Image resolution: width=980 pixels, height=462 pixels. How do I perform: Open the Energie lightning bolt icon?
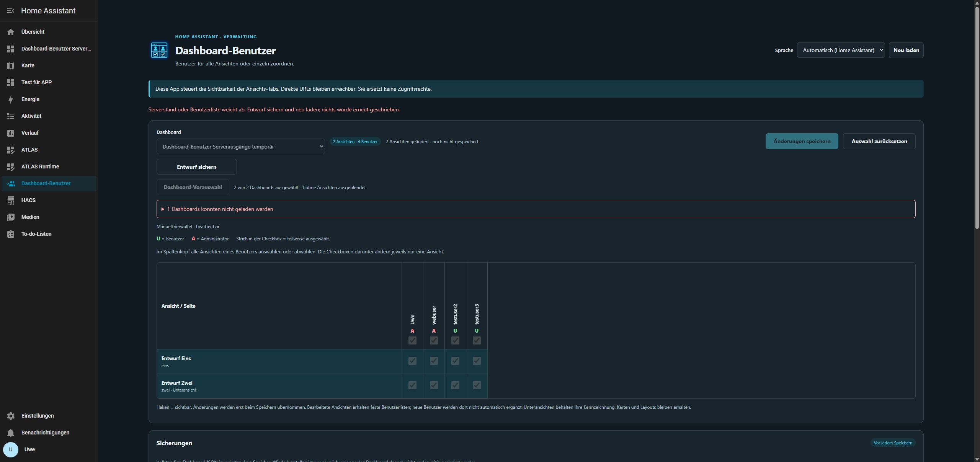click(x=11, y=99)
